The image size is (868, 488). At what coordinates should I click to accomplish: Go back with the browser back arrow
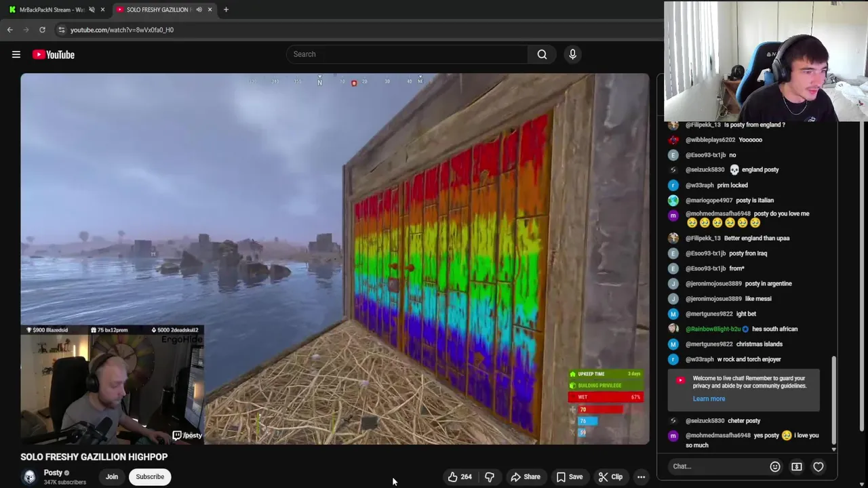tap(9, 30)
